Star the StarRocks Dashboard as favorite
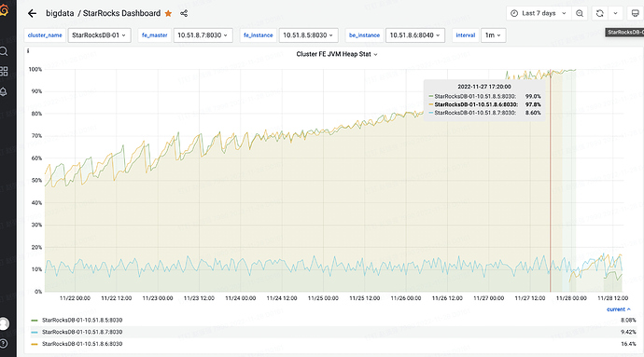644x357 pixels. (168, 14)
